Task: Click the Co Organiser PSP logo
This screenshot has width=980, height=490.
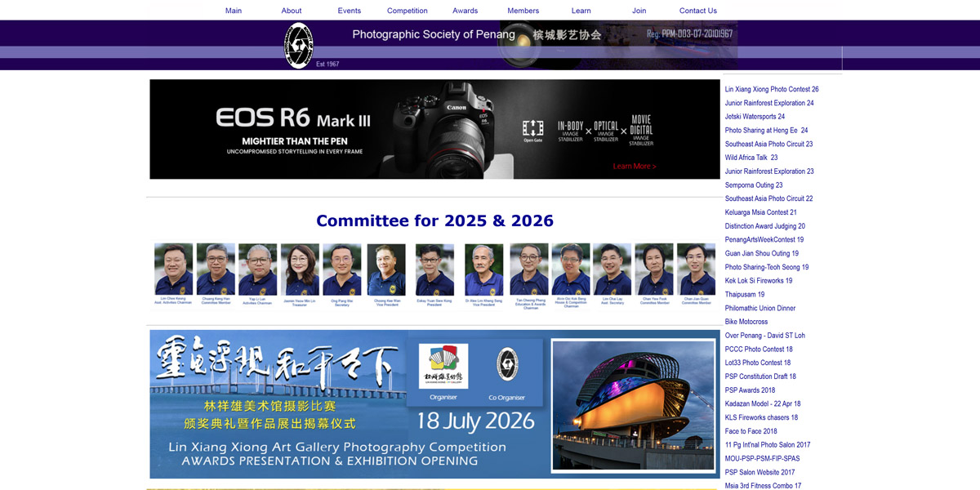Action: [x=507, y=366]
